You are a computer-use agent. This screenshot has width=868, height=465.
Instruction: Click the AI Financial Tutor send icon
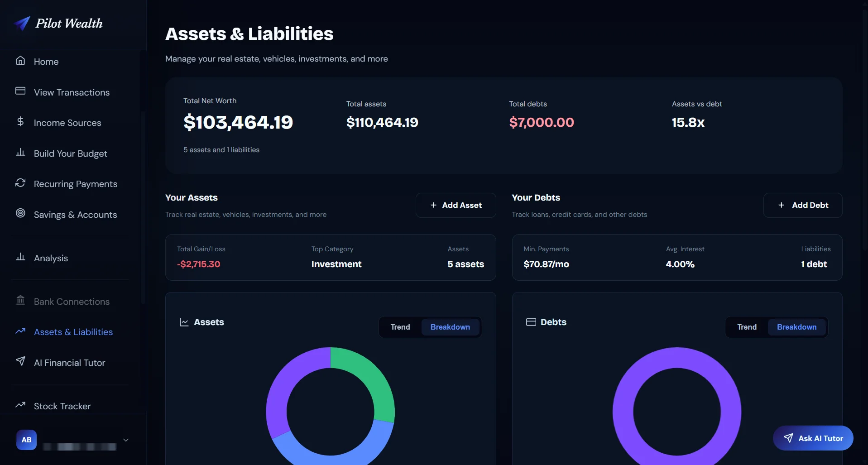point(20,361)
